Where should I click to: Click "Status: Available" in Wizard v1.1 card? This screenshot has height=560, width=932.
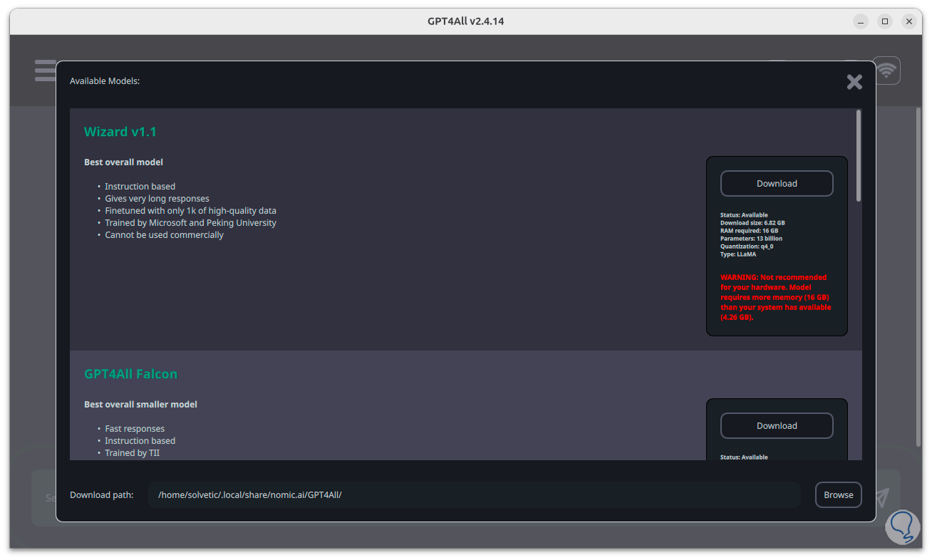pyautogui.click(x=744, y=215)
